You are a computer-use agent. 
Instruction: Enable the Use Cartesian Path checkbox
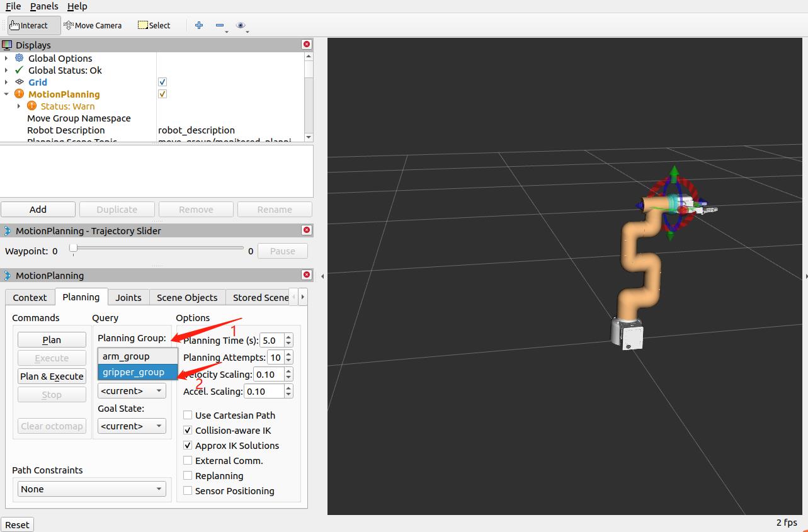188,415
